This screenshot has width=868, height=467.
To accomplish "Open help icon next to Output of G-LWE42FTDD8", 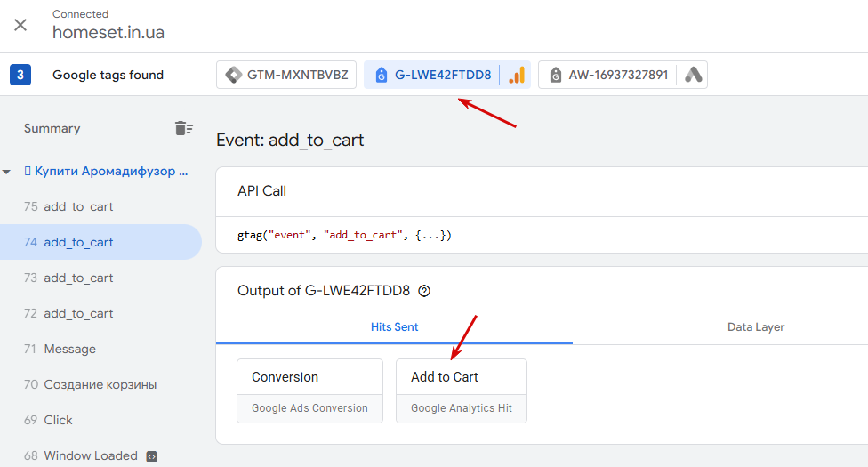I will tap(424, 291).
